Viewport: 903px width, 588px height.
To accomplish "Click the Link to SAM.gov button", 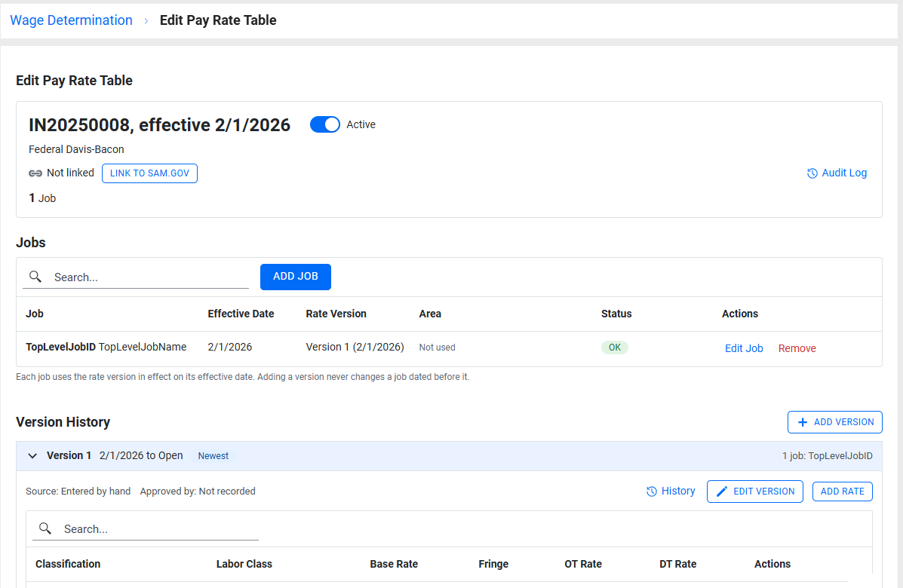I will tap(149, 173).
